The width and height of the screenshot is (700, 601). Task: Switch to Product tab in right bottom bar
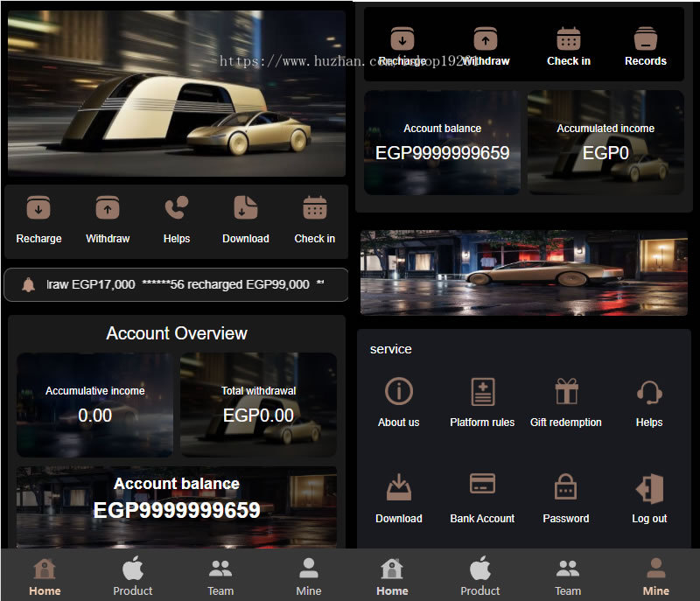pos(479,577)
